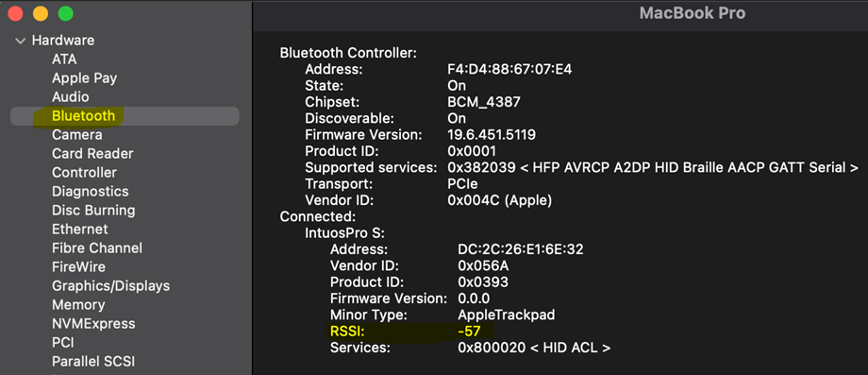Open the Camera sidebar item
The width and height of the screenshot is (868, 375).
click(77, 134)
